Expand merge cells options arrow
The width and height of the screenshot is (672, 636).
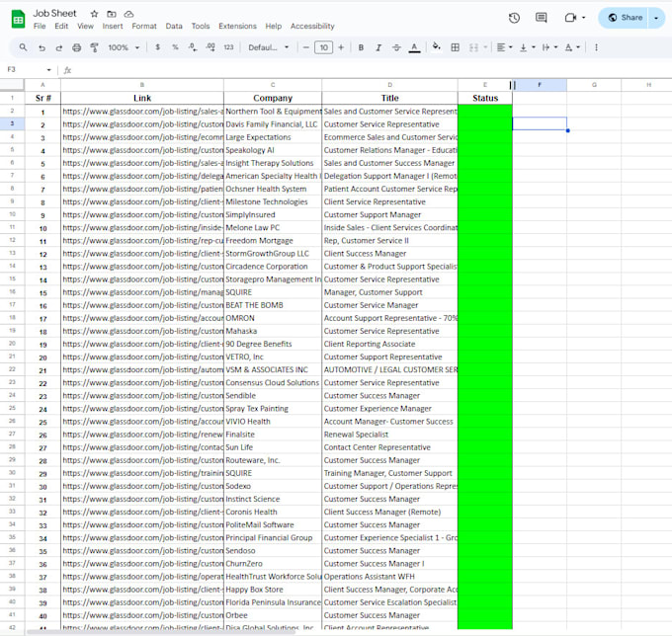[485, 47]
